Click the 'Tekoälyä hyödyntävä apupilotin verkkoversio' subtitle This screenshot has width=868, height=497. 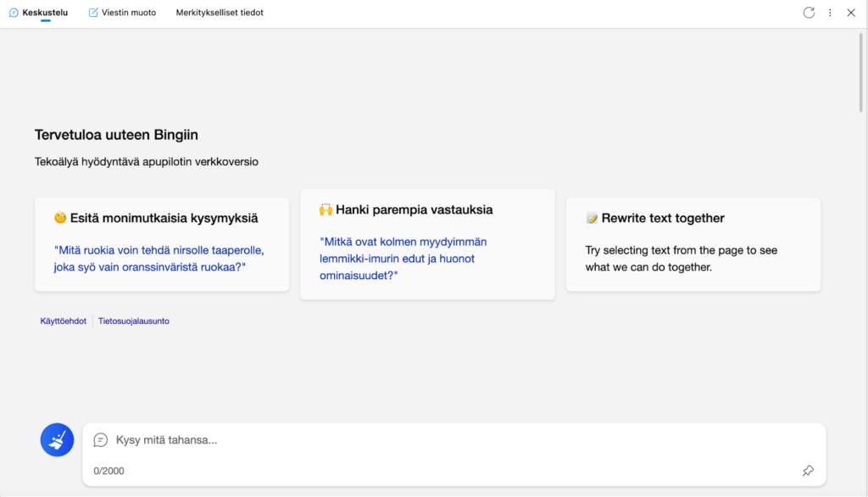tap(146, 162)
